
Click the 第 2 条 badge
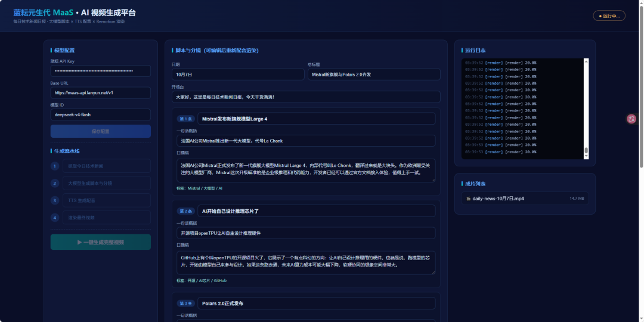185,211
